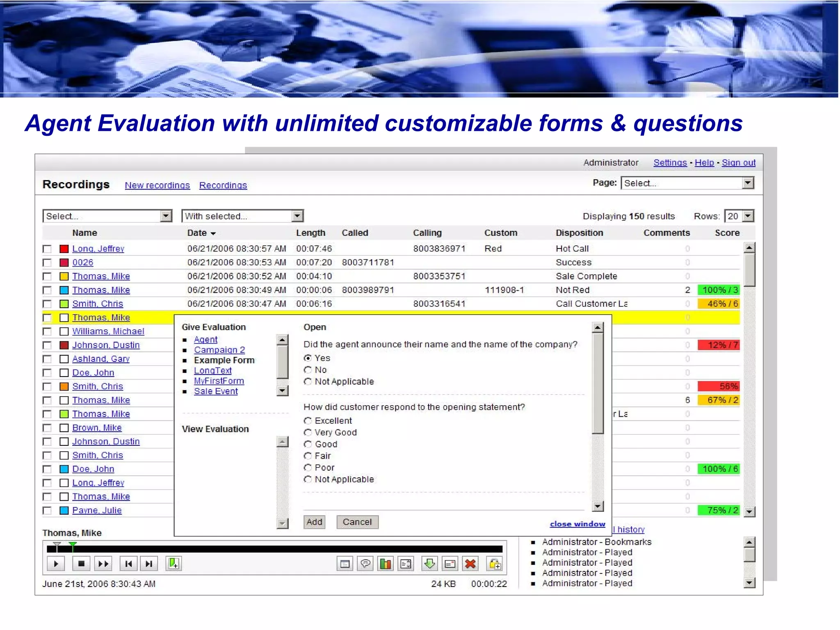Screen dimensions: 840x630
Task: Go to New recordings tab link
Action: 157,185
